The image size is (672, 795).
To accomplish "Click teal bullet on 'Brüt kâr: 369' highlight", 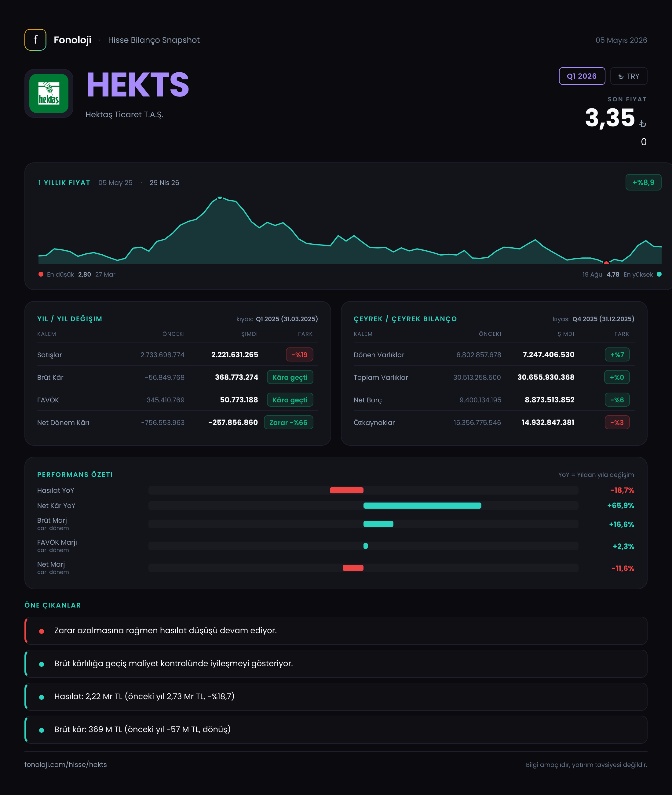I will (x=42, y=730).
